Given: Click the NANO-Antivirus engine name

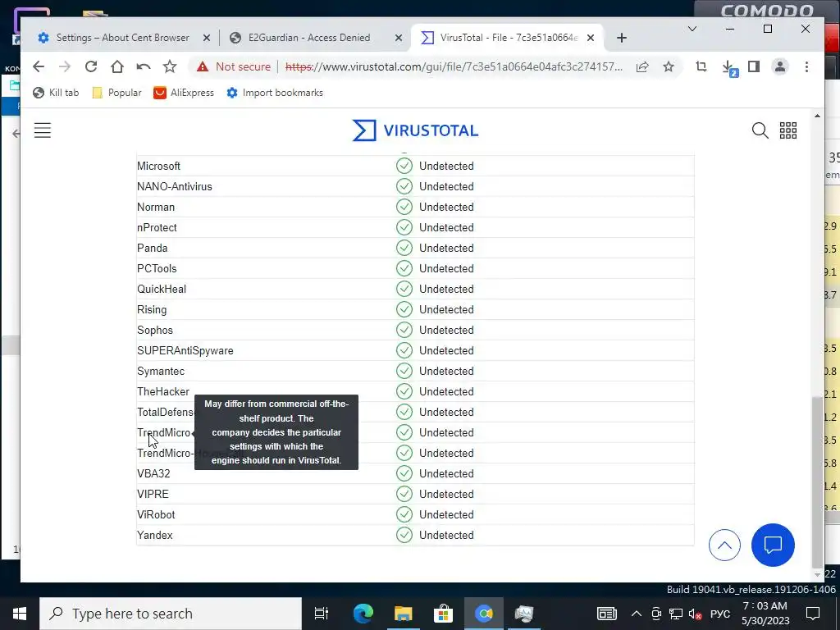Looking at the screenshot, I should (x=175, y=186).
